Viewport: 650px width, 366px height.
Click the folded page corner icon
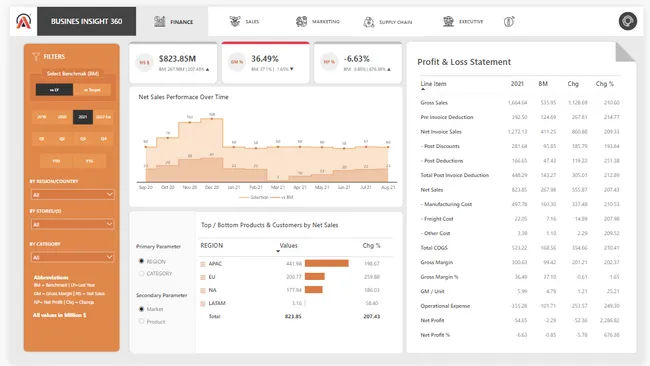(x=625, y=51)
